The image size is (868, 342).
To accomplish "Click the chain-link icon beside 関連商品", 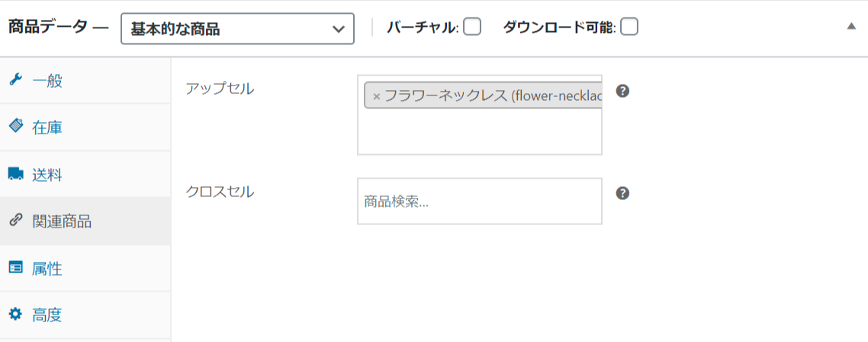I will click(15, 221).
